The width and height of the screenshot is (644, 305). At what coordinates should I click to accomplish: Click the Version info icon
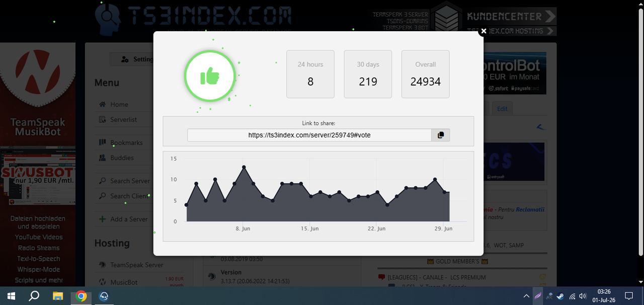tap(212, 276)
